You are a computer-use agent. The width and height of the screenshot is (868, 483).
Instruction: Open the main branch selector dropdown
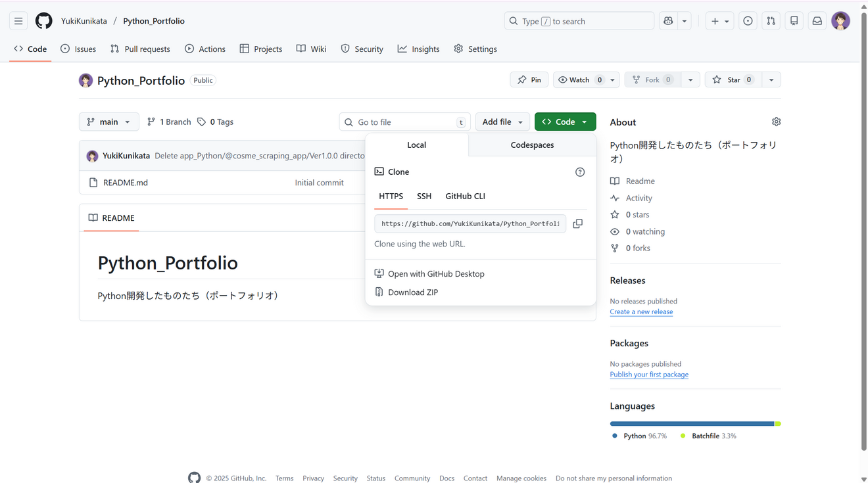(x=108, y=122)
